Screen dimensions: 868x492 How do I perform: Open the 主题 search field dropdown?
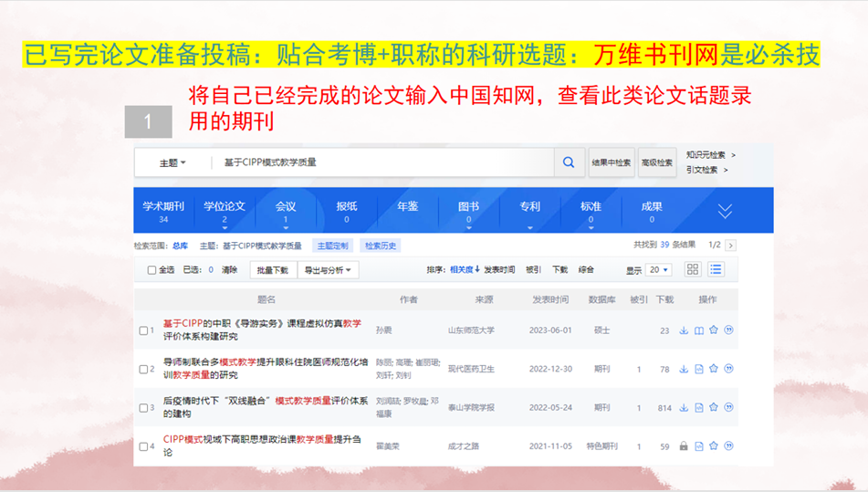pos(173,162)
